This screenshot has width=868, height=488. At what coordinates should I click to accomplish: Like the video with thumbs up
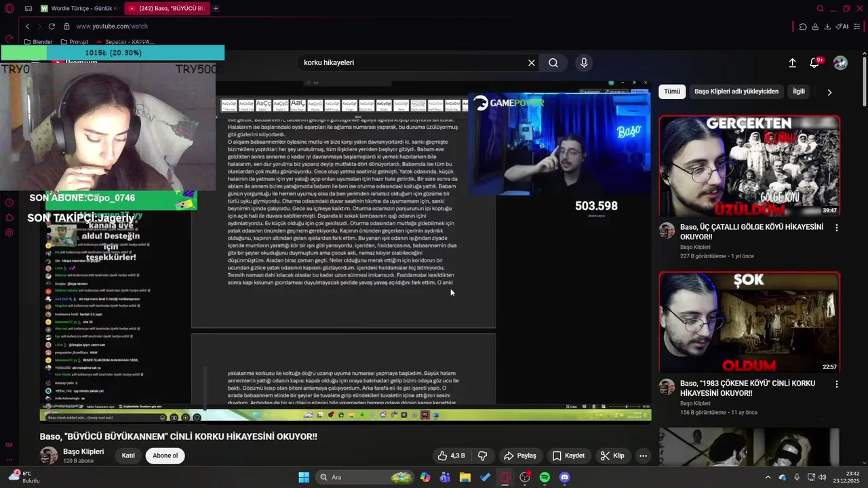click(451, 455)
